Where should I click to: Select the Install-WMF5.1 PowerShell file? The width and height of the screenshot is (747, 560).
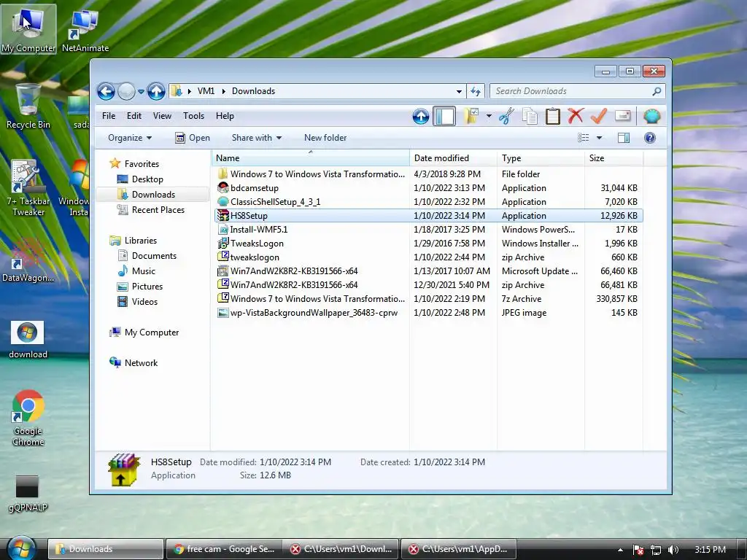point(428,230)
